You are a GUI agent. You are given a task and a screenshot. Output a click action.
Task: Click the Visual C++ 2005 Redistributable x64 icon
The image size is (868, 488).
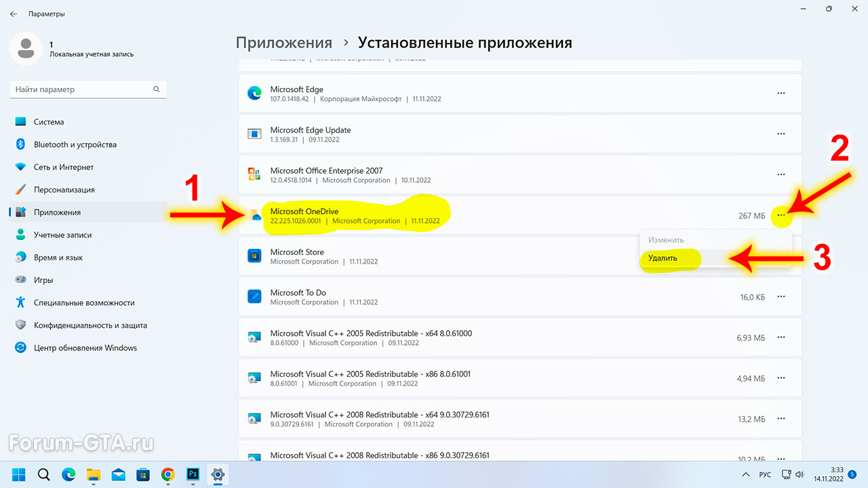click(254, 338)
